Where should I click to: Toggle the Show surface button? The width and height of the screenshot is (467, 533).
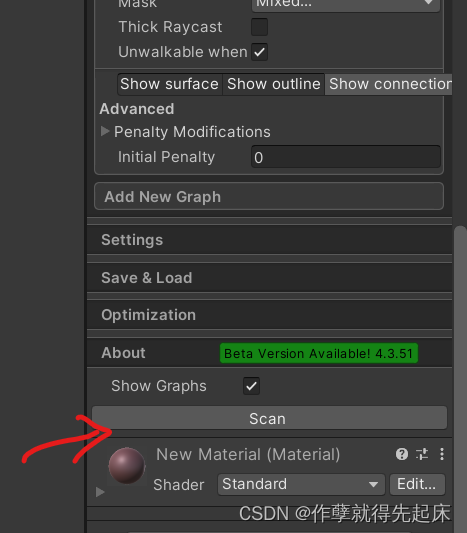[x=170, y=84]
